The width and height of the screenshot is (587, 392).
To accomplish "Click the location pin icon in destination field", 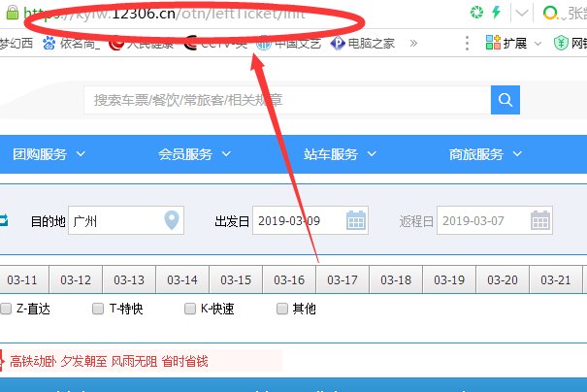I will tap(172, 220).
